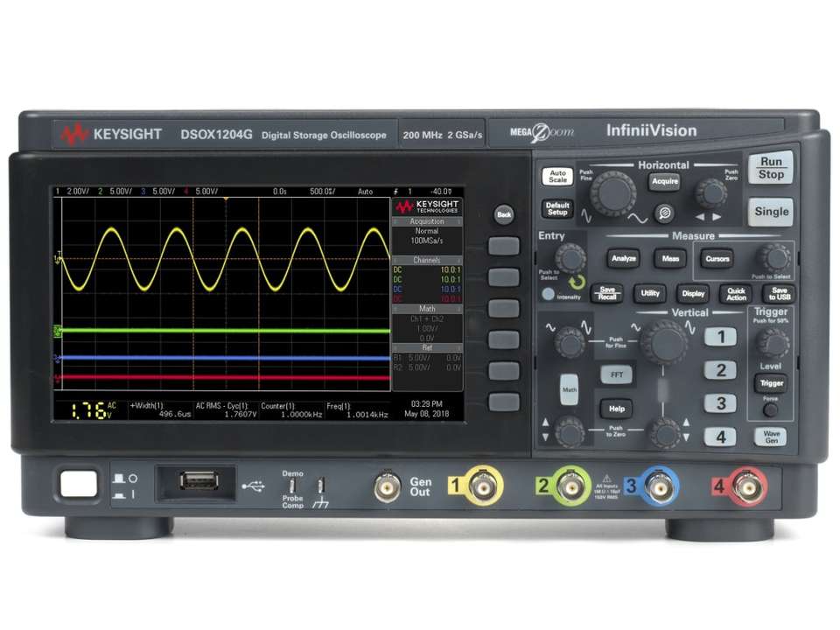Touch the green channel 2 BNC input

coord(571,487)
